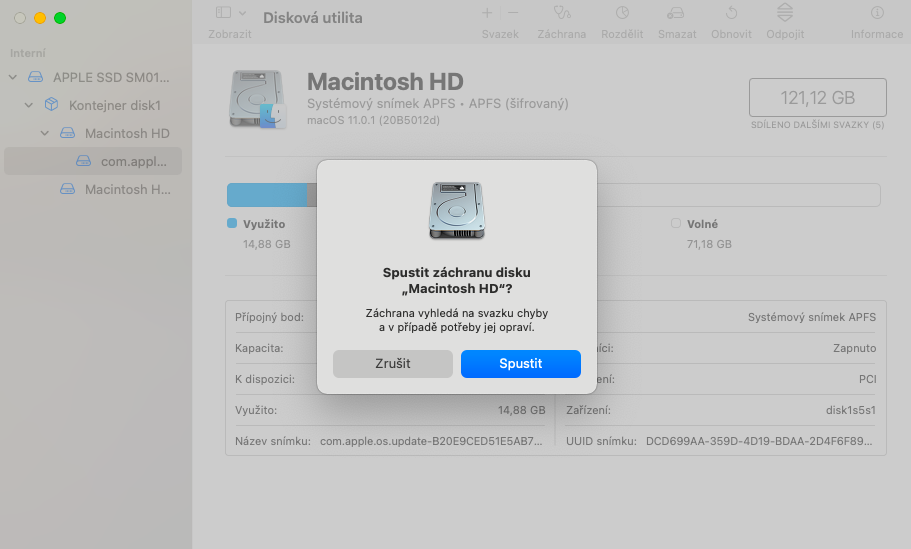
Task: Click the UUID snímku value DCD699AA
Action: pos(759,441)
